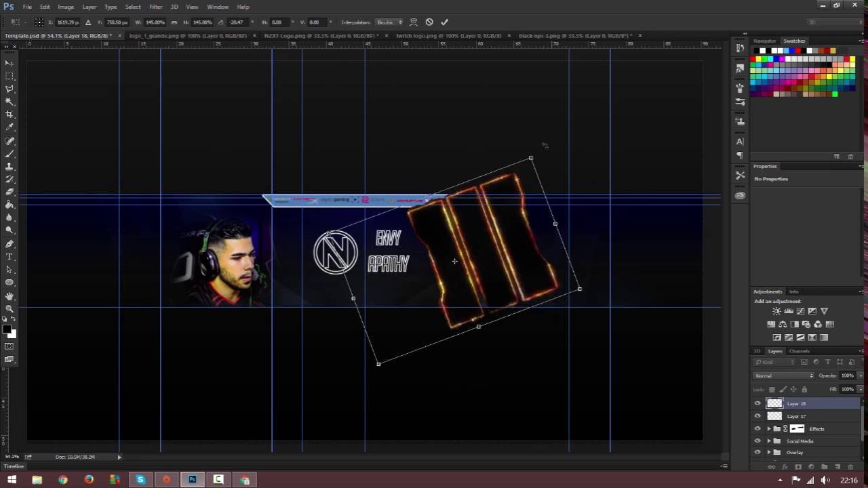Select the Brush tool
The height and width of the screenshot is (488, 868).
[9, 154]
